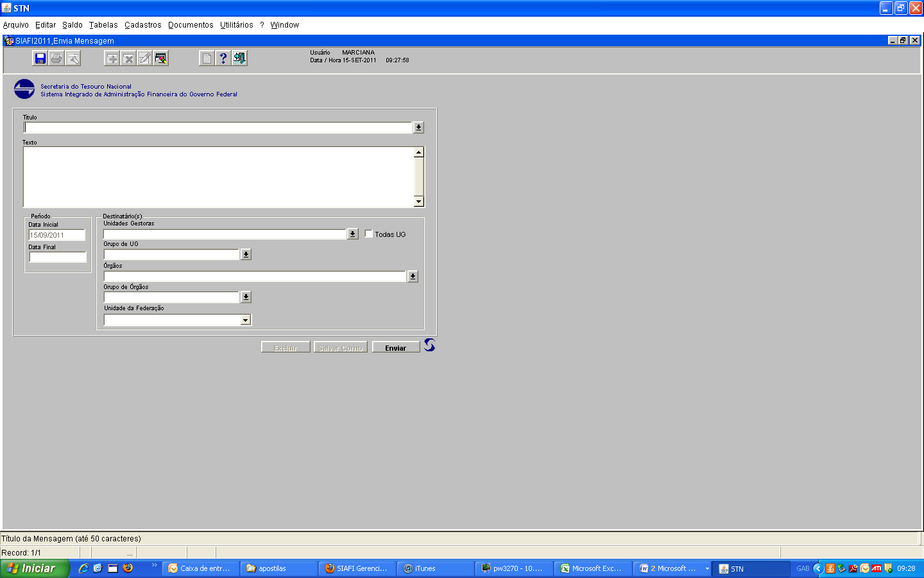Click the safely remove hardware tray icon

[842, 568]
